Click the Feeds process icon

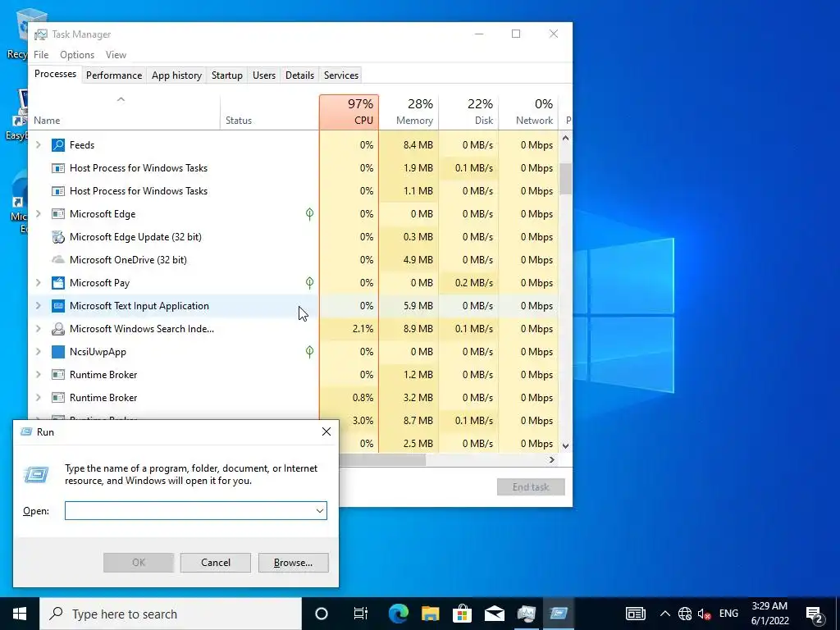[x=58, y=145]
